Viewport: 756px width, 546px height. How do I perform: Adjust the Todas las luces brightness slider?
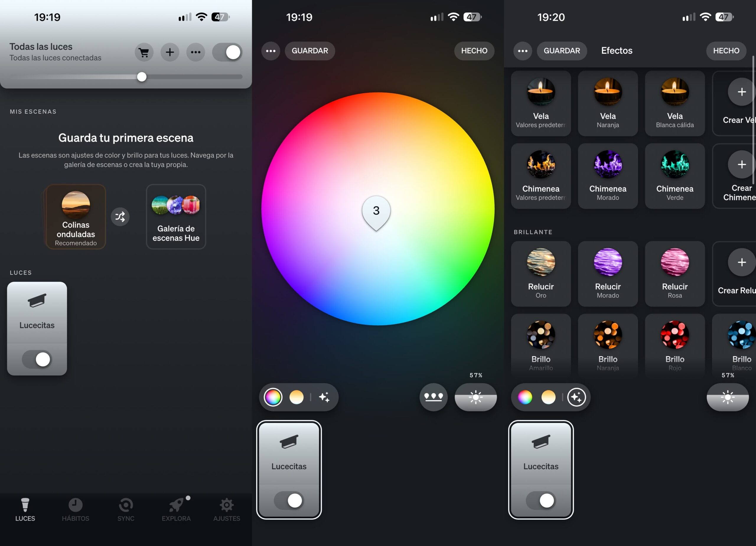[x=126, y=77]
